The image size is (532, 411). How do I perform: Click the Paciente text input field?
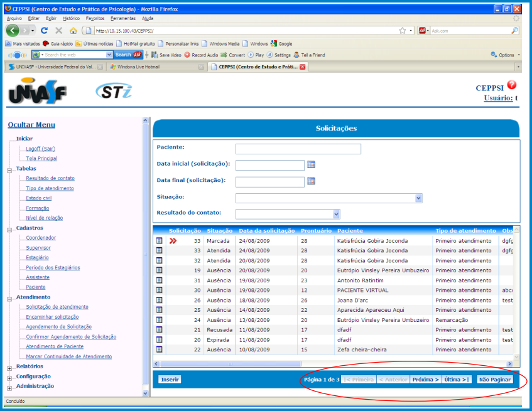[298, 149]
